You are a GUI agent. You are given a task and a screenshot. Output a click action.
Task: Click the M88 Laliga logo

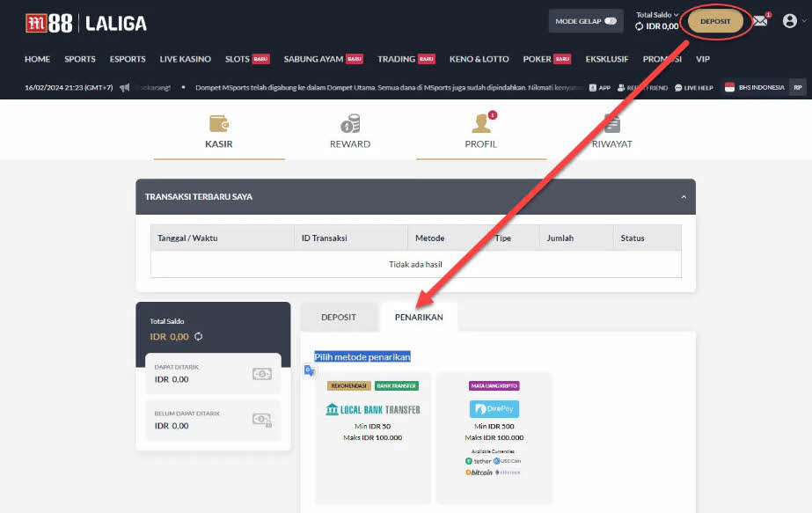click(x=86, y=23)
